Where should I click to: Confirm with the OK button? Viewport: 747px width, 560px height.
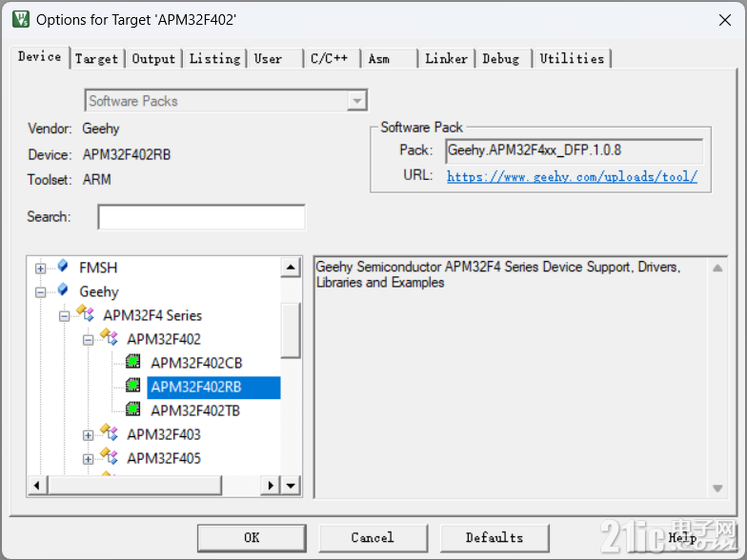(252, 538)
